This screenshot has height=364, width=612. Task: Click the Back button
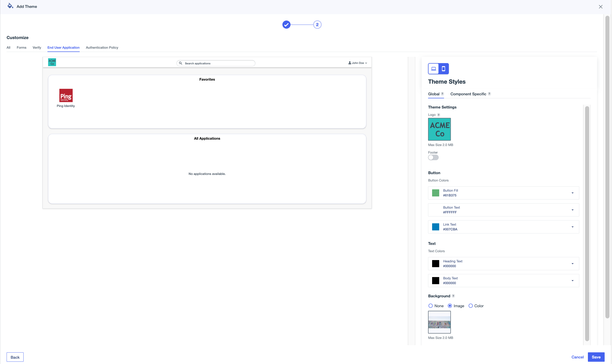(15, 357)
